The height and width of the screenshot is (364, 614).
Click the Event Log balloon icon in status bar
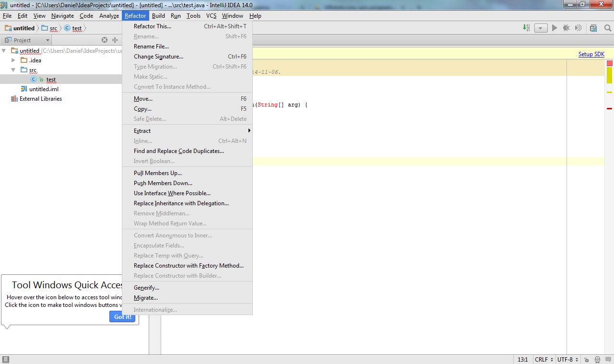(x=608, y=360)
